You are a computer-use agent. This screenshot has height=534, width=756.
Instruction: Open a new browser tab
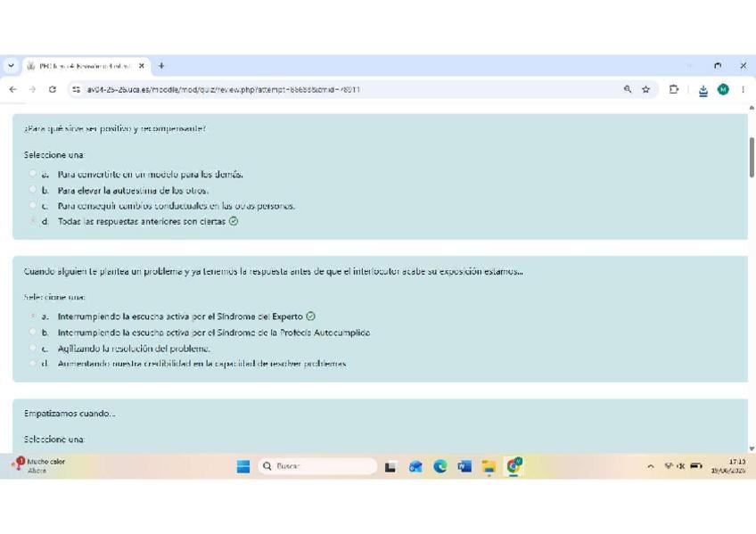(x=161, y=66)
